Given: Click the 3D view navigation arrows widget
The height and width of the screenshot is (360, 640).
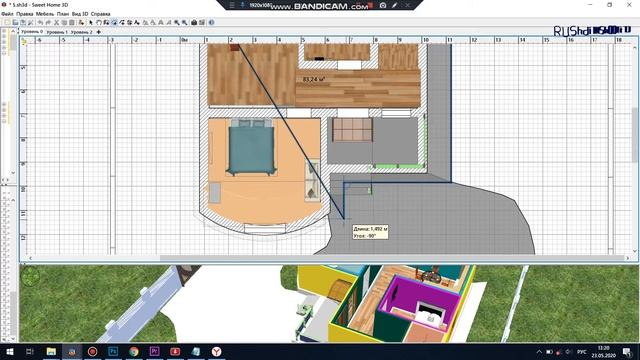Looking at the screenshot, I should click(31, 277).
